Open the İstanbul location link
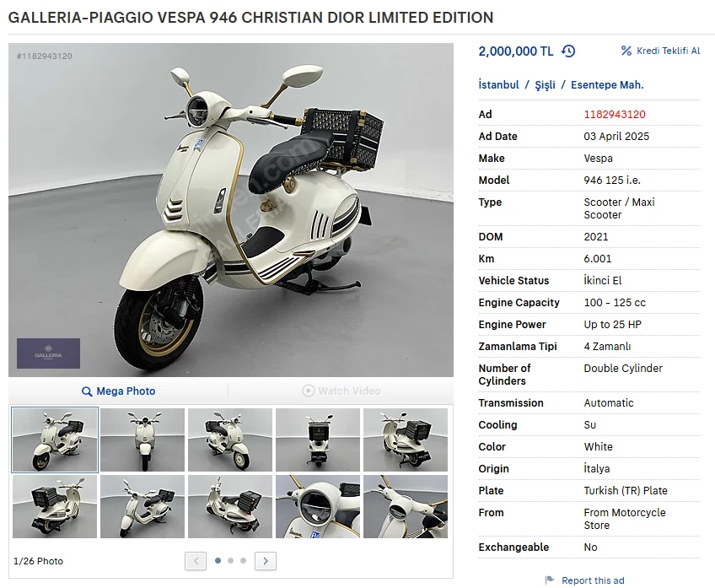Screen dimensions: 715x588 coord(499,85)
